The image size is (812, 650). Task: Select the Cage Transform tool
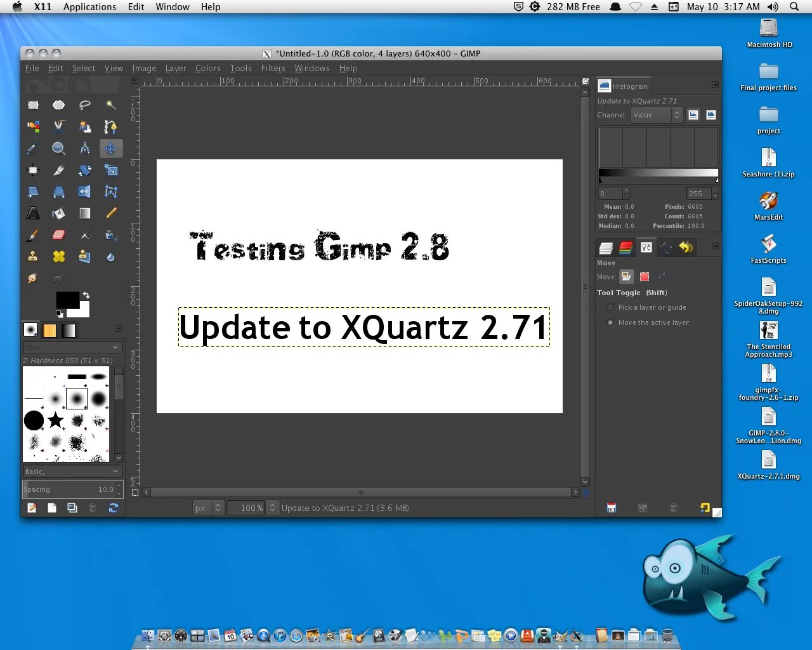coord(111,191)
